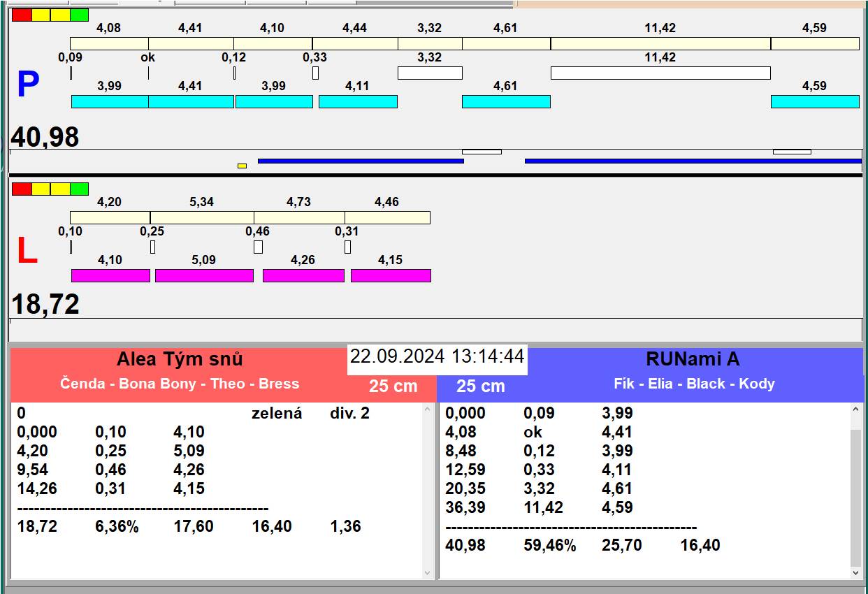Click the date and time field
Screen dimensions: 868x594
tap(437, 356)
